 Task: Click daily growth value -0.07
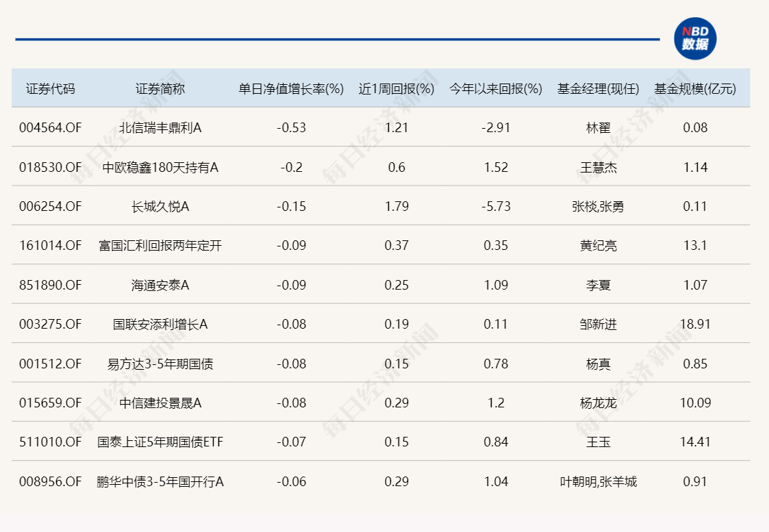[x=291, y=442]
